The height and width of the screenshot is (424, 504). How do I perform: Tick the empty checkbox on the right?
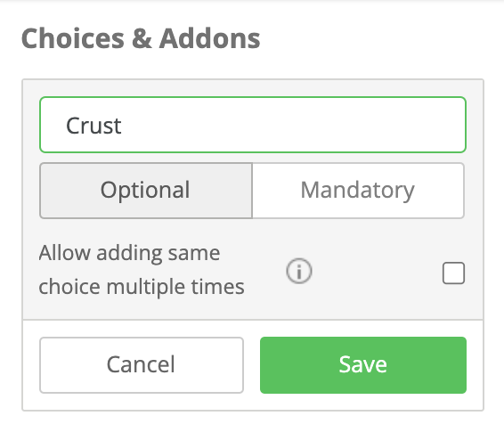point(453,273)
